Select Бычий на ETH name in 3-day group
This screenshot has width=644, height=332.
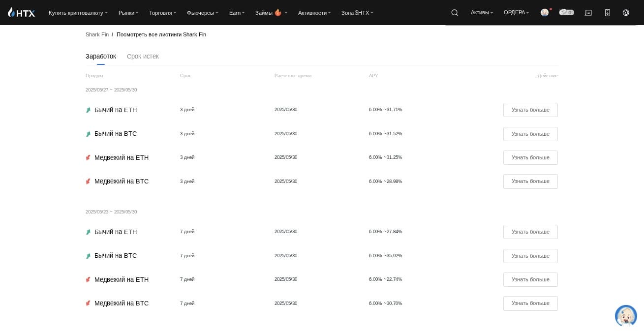coord(116,110)
